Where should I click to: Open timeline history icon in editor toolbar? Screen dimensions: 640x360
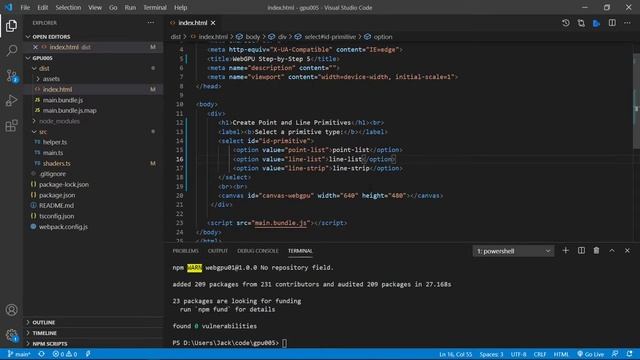tap(565, 23)
